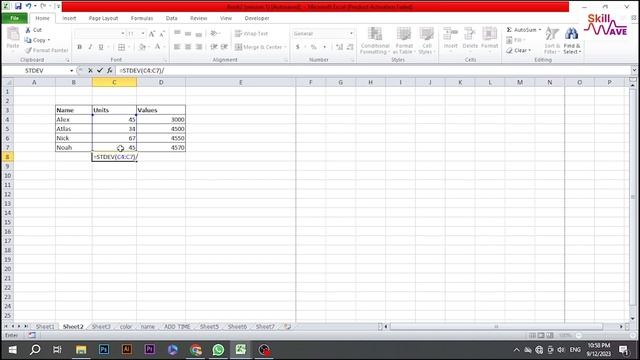Image resolution: width=640 pixels, height=360 pixels.
Task: Select the Sheet3 tab
Action: pos(101,327)
